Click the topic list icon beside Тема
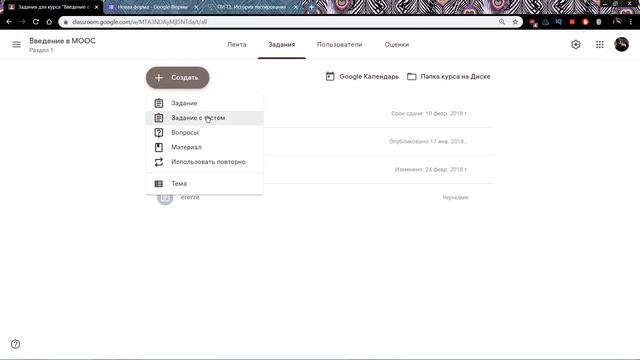 tap(159, 184)
